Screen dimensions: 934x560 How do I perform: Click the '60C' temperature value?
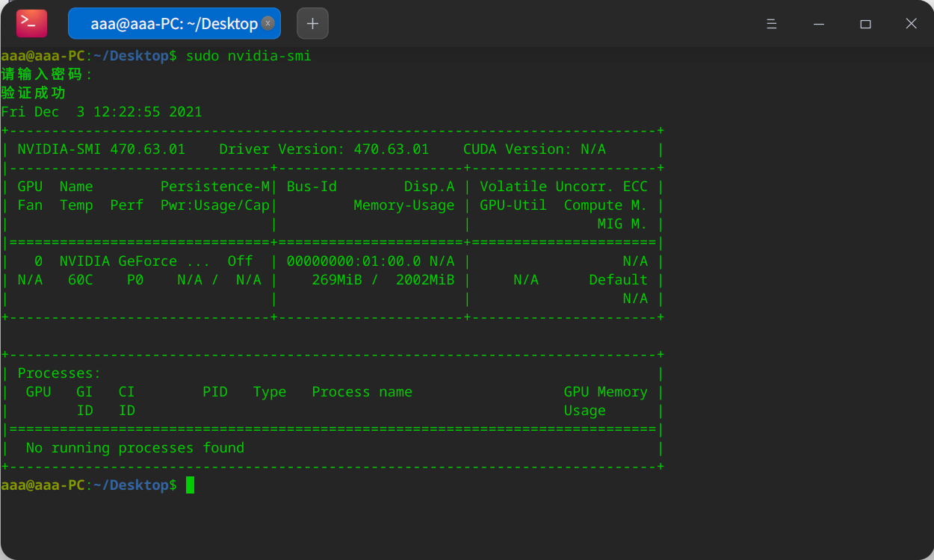pyautogui.click(x=81, y=280)
